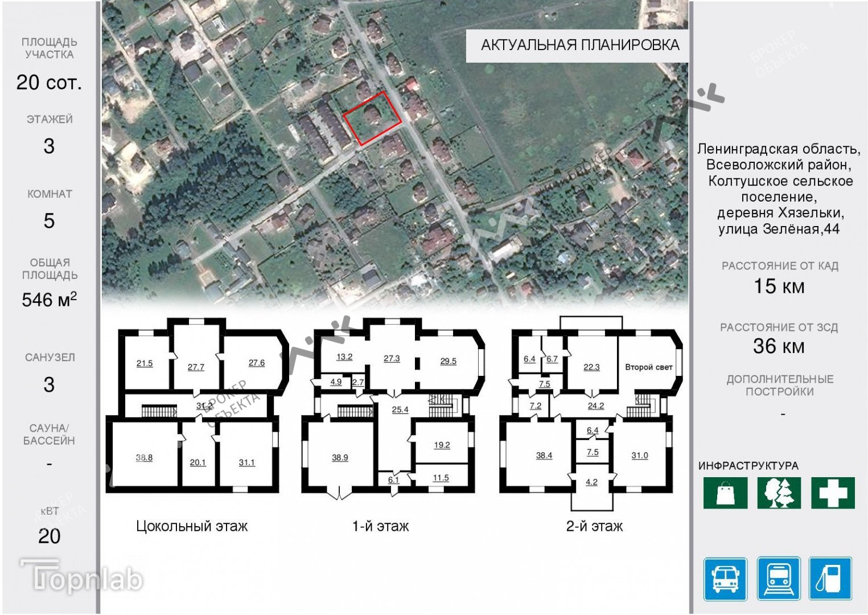Click the 4.9 room on first floor
This screenshot has width=868, height=615.
pos(336,382)
